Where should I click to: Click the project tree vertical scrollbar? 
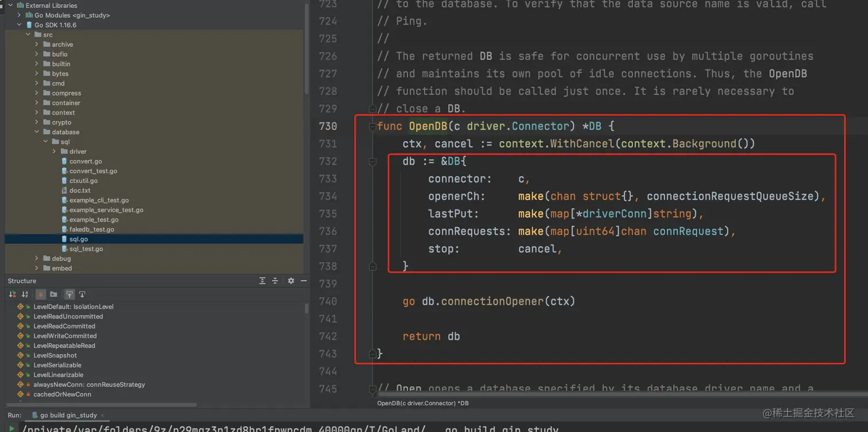point(307,49)
